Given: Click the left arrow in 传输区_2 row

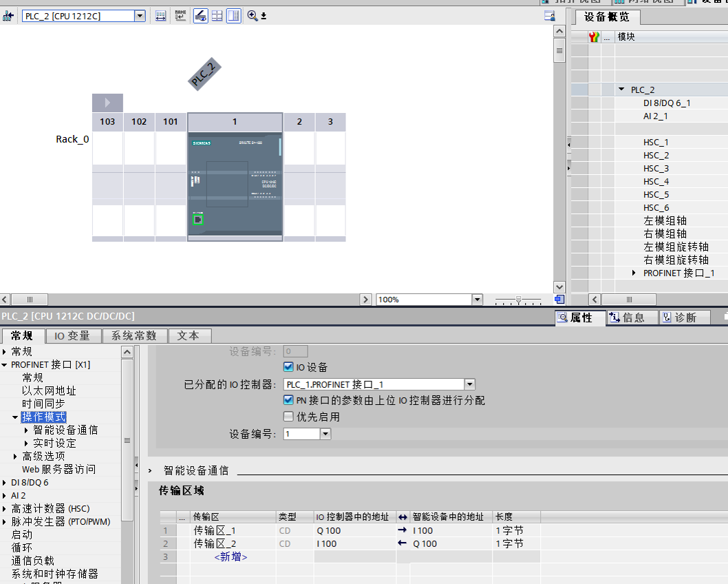Looking at the screenshot, I should (x=402, y=543).
